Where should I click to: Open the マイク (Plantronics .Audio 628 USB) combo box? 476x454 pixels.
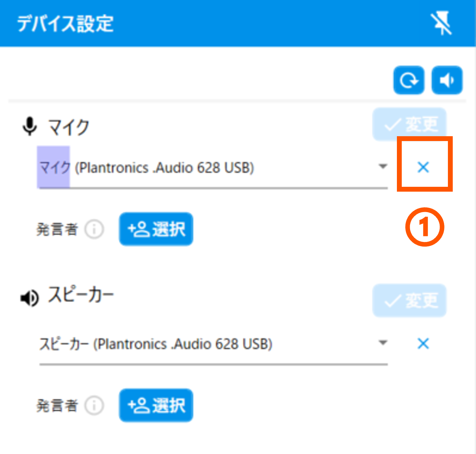208,168
